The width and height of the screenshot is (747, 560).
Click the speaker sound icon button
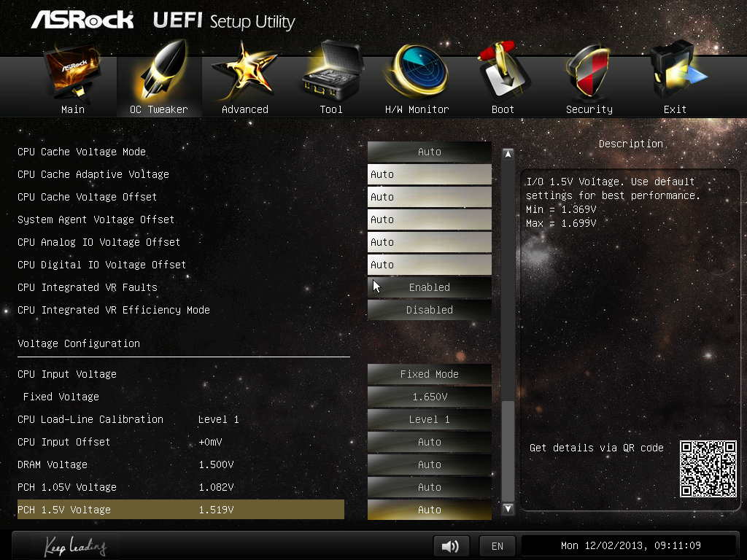click(x=451, y=546)
